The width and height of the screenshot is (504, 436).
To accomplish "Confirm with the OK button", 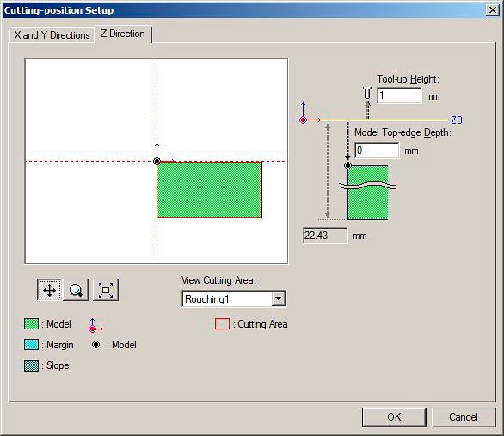I will 394,417.
